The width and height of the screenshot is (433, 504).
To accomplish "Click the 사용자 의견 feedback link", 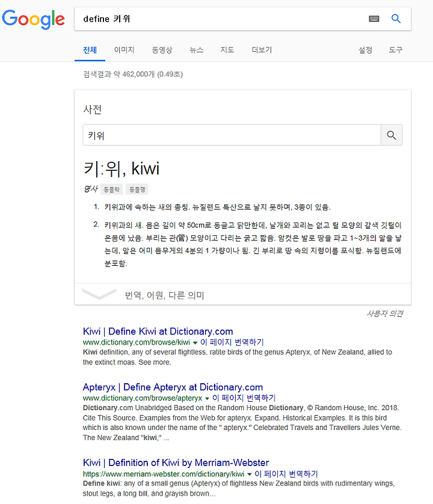I will pyautogui.click(x=385, y=313).
